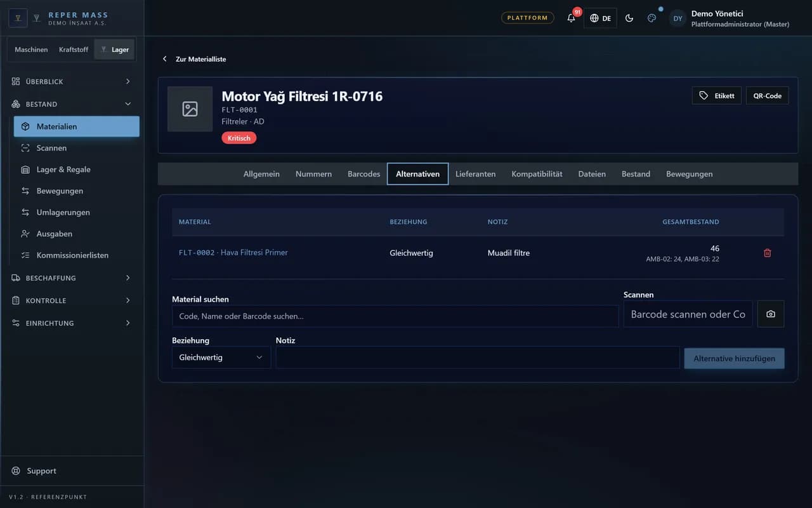Switch to the Barcodes tab
The width and height of the screenshot is (812, 508).
coord(364,174)
